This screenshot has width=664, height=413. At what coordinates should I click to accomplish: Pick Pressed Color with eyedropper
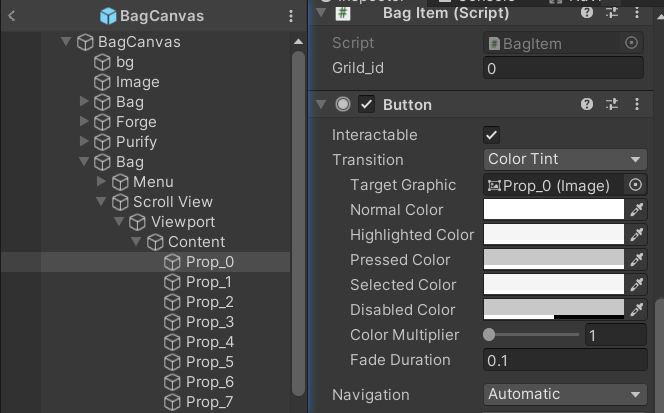pyautogui.click(x=636, y=260)
